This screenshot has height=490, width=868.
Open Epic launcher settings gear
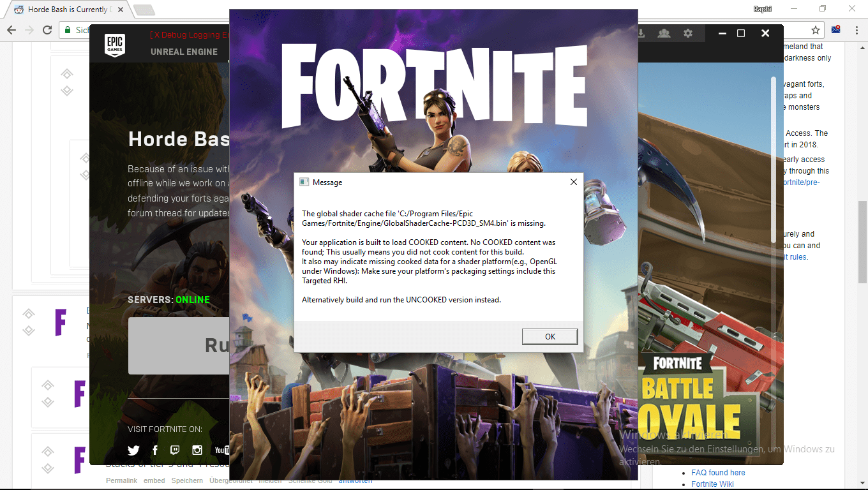click(x=687, y=33)
